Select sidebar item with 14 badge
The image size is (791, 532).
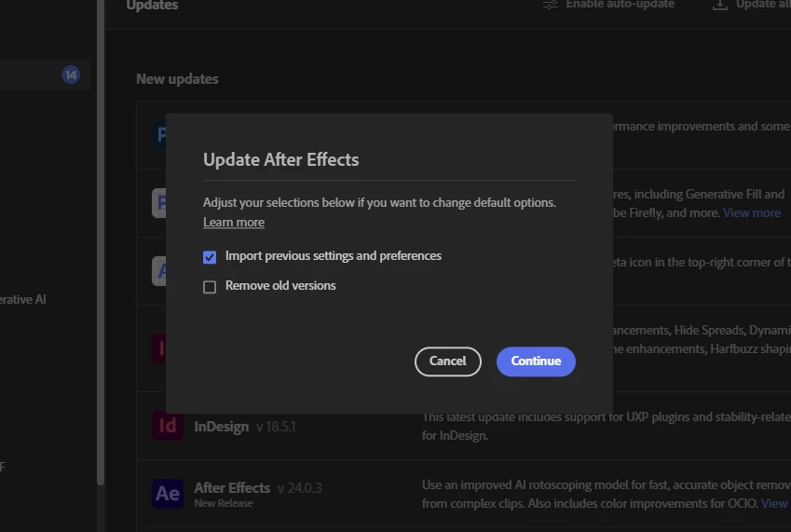(x=45, y=75)
